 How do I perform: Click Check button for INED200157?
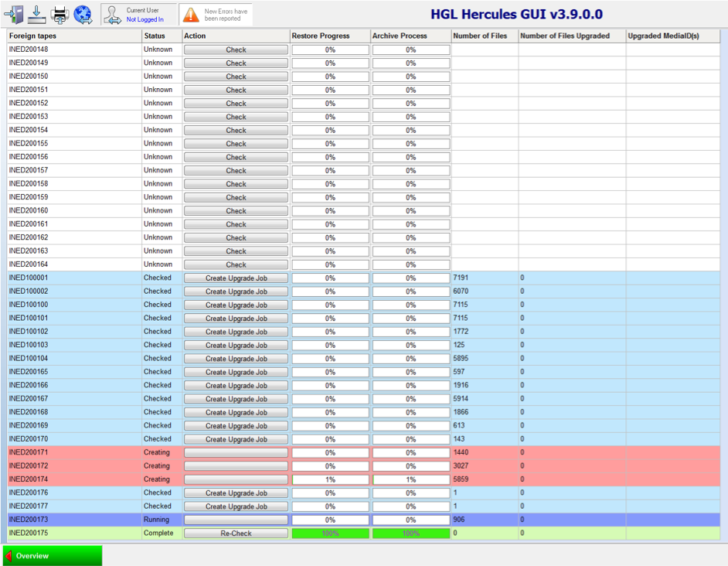pos(236,171)
